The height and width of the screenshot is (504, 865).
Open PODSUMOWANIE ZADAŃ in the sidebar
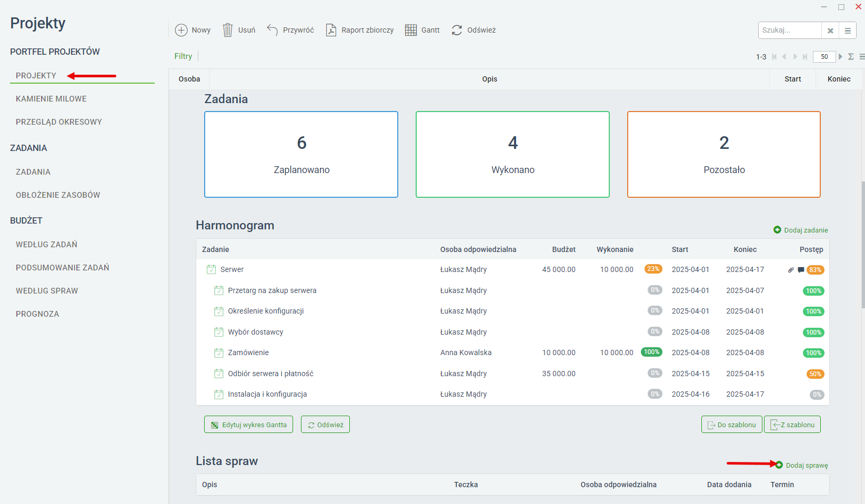pos(63,268)
